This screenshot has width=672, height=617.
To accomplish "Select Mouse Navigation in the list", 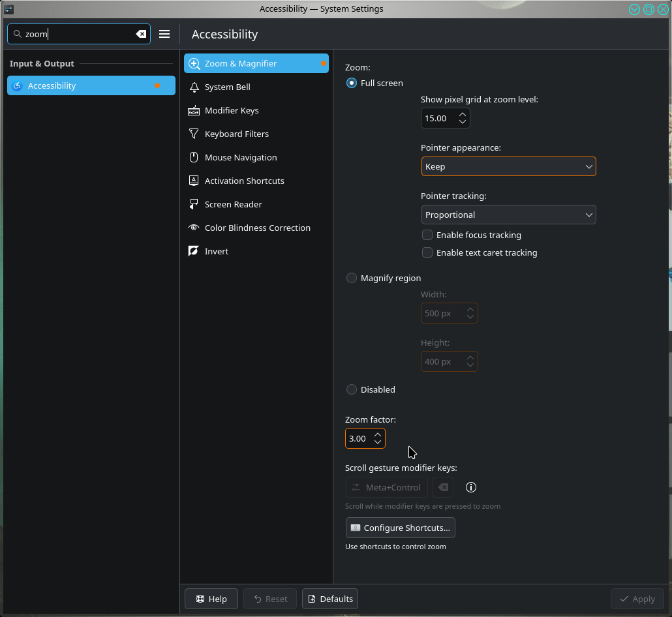I will point(256,157).
